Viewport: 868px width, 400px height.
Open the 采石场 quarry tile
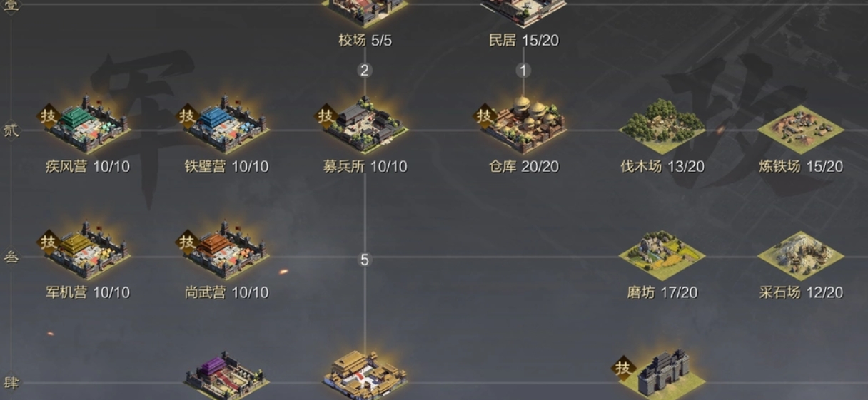[800, 253]
